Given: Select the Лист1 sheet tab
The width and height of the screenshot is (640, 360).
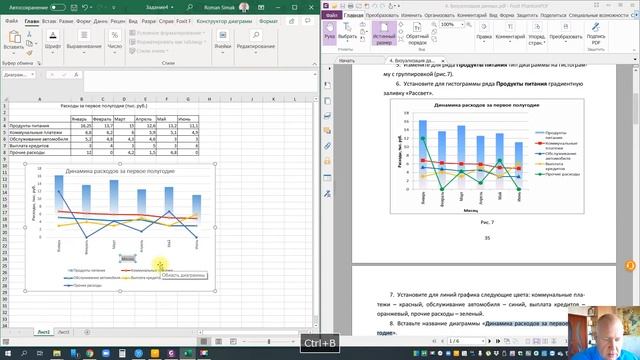Looking at the screenshot, I should (x=43, y=332).
